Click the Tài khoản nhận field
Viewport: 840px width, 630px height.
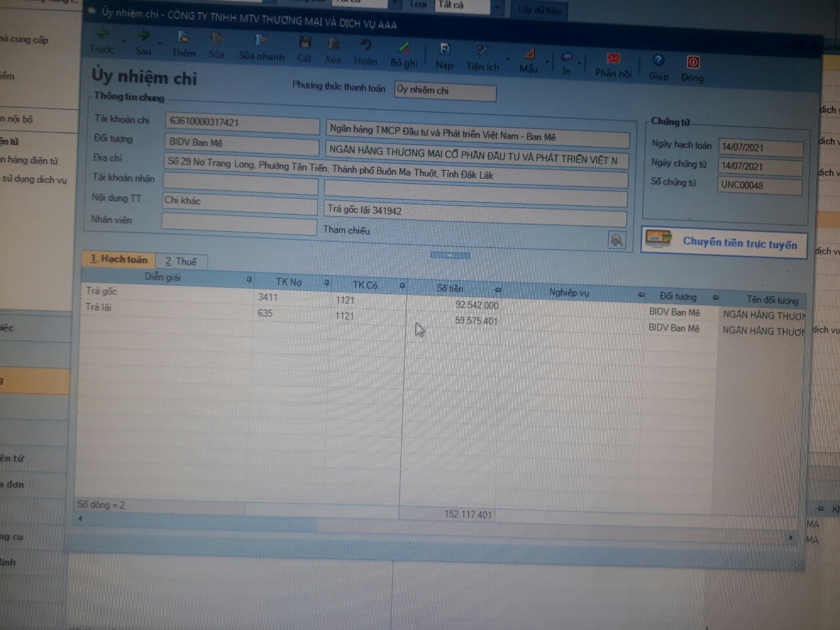pos(240,182)
